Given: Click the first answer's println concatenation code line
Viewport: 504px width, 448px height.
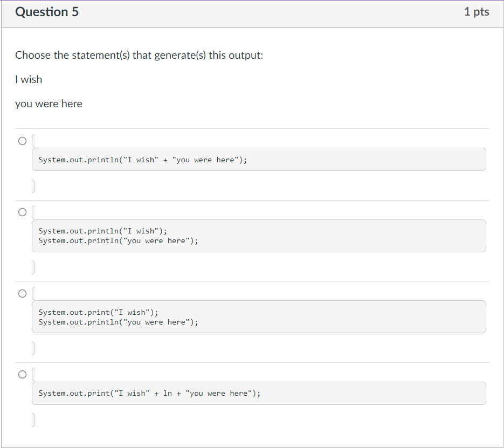Looking at the screenshot, I should point(143,160).
